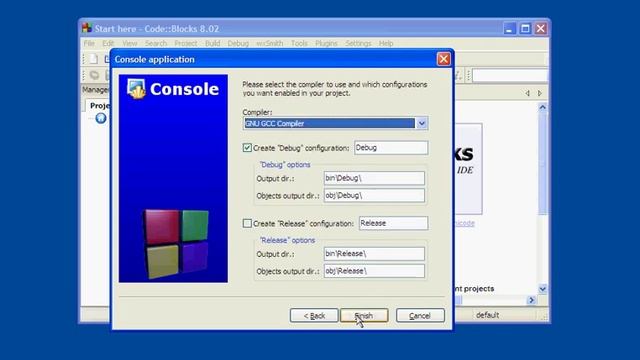This screenshot has width=640, height=360.
Task: Click the Workspace icon in Projects tree
Action: click(101, 118)
